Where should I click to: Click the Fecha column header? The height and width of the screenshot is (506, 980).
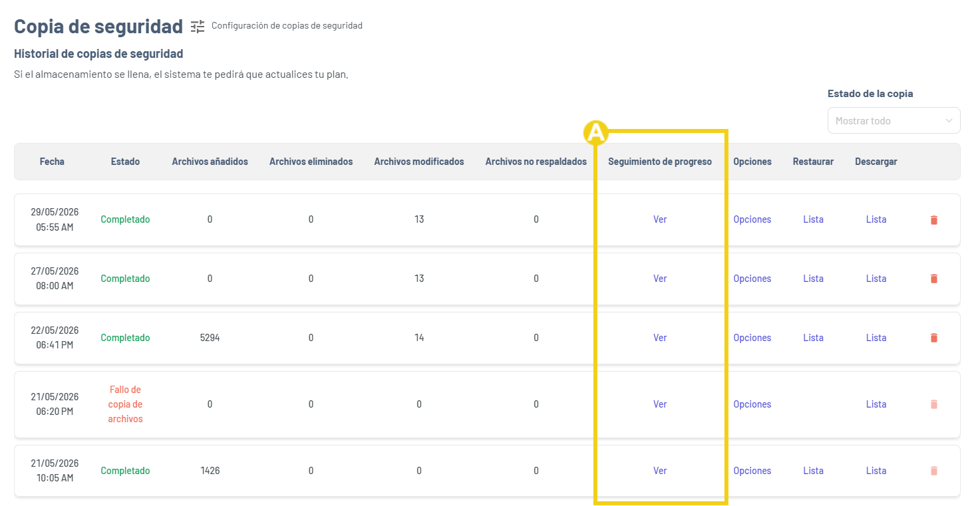click(52, 162)
